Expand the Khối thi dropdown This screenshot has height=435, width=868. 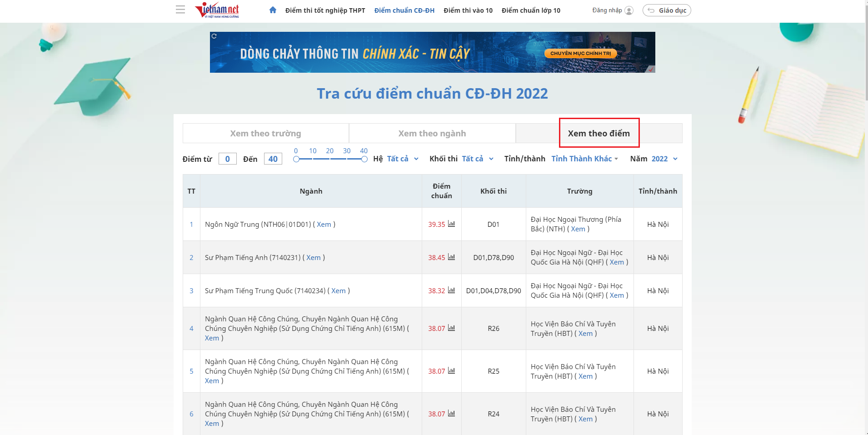tap(477, 159)
